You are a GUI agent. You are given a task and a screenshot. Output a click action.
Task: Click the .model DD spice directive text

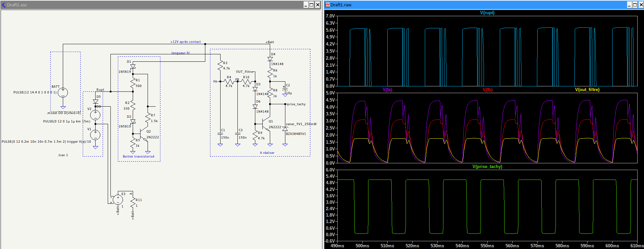pos(63,113)
